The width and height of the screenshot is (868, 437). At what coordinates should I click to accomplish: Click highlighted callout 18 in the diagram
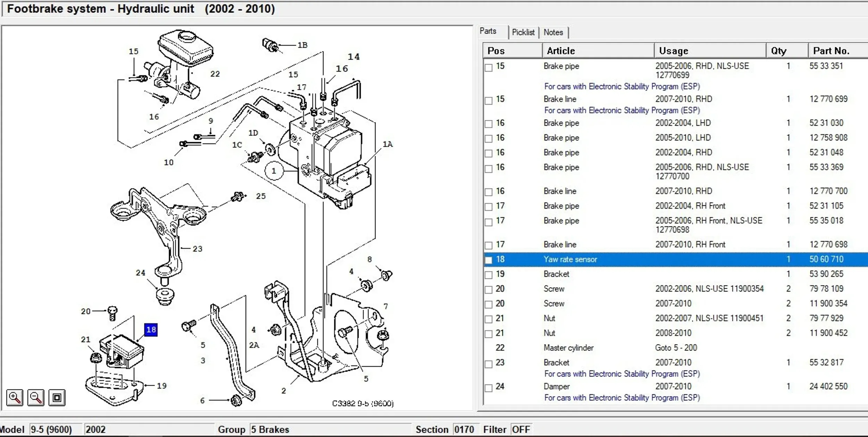coord(151,329)
